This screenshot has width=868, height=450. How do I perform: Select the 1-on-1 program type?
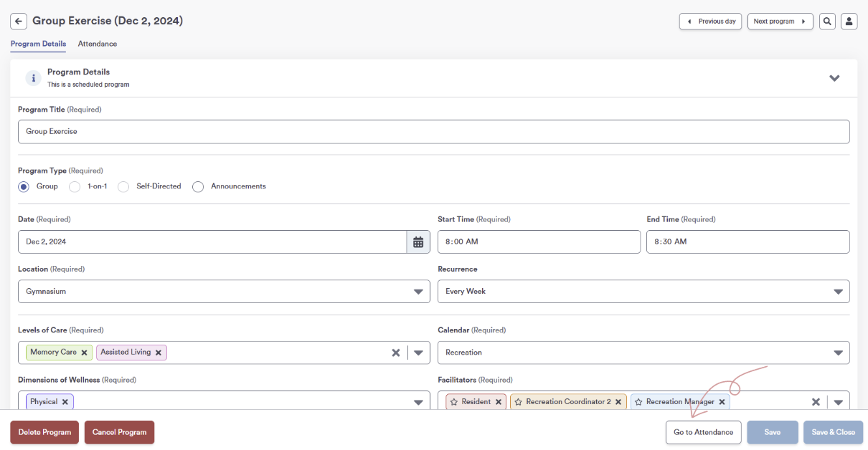(x=75, y=186)
